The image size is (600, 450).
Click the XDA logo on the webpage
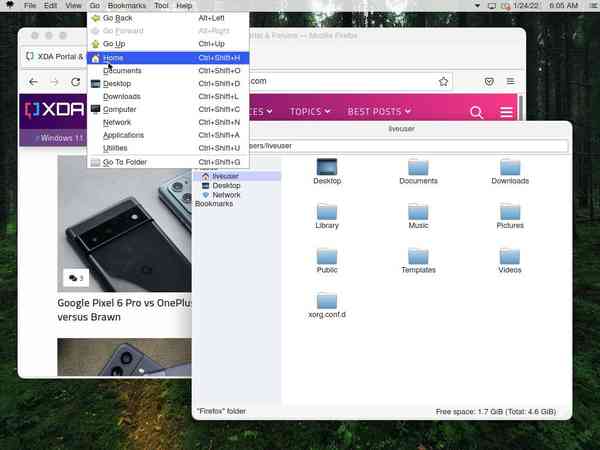tap(54, 109)
